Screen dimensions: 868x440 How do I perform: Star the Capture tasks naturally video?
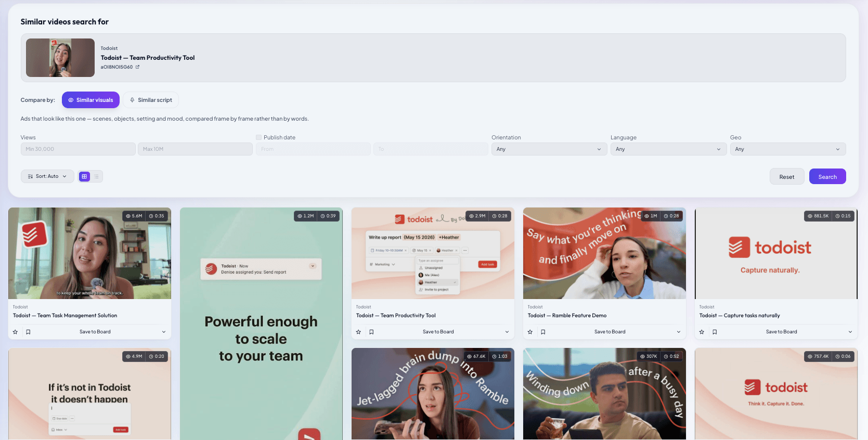(702, 332)
